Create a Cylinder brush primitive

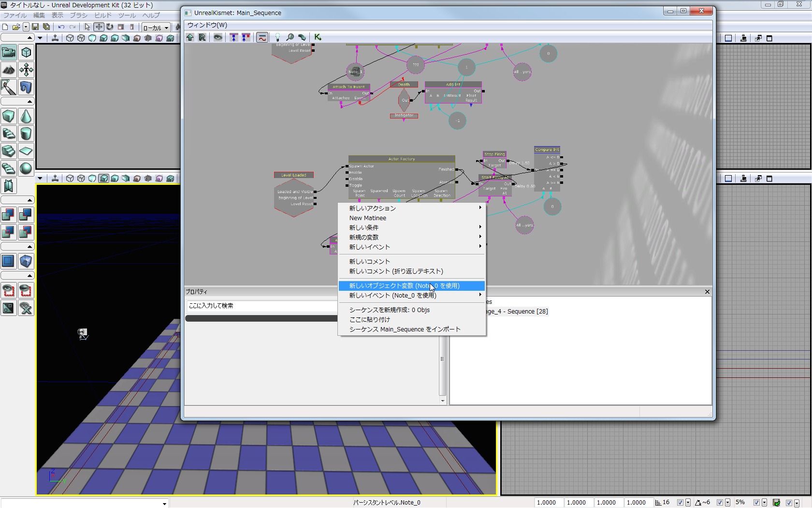click(26, 134)
